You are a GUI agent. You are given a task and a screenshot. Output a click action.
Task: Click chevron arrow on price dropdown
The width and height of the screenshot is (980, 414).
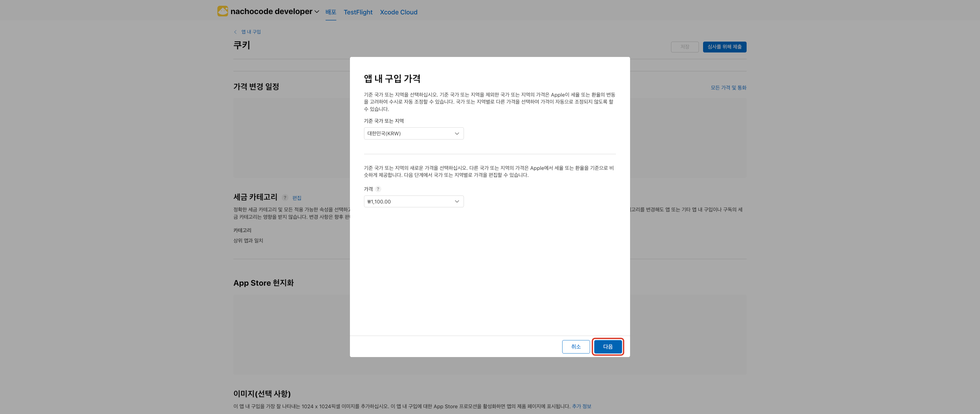point(457,202)
